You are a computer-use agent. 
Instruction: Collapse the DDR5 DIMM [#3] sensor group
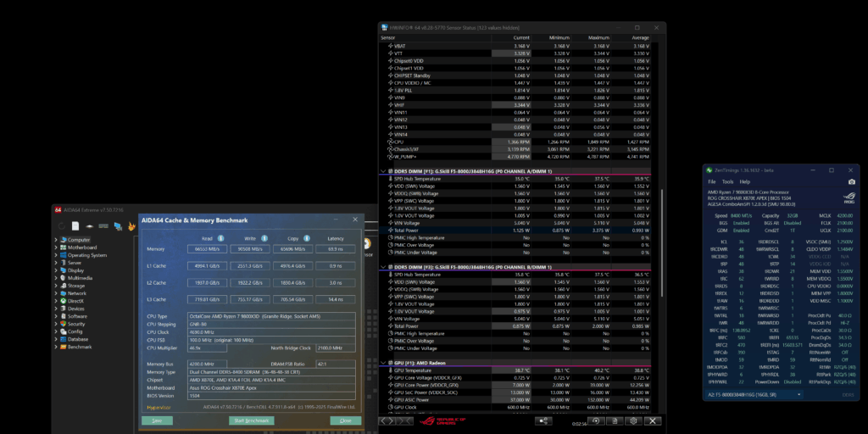pos(382,267)
